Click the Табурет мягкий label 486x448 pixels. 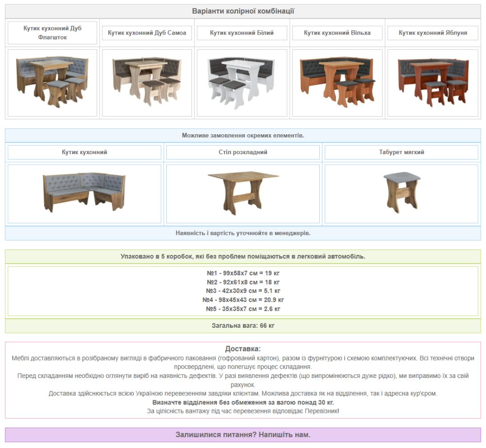coord(401,152)
